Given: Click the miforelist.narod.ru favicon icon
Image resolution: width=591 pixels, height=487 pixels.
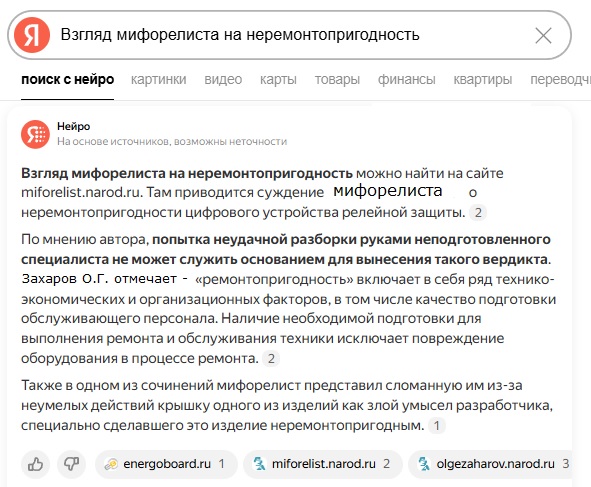Looking at the screenshot, I should pyautogui.click(x=259, y=464).
